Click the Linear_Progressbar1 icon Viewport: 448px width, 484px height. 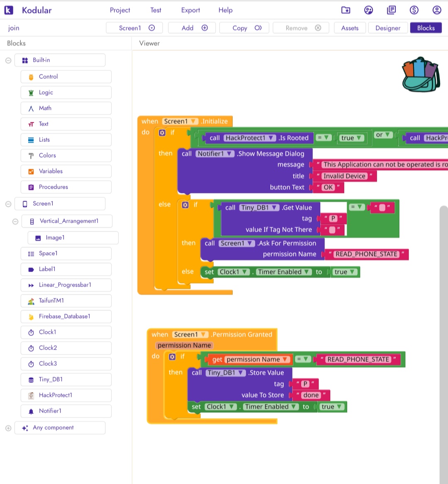point(31,285)
